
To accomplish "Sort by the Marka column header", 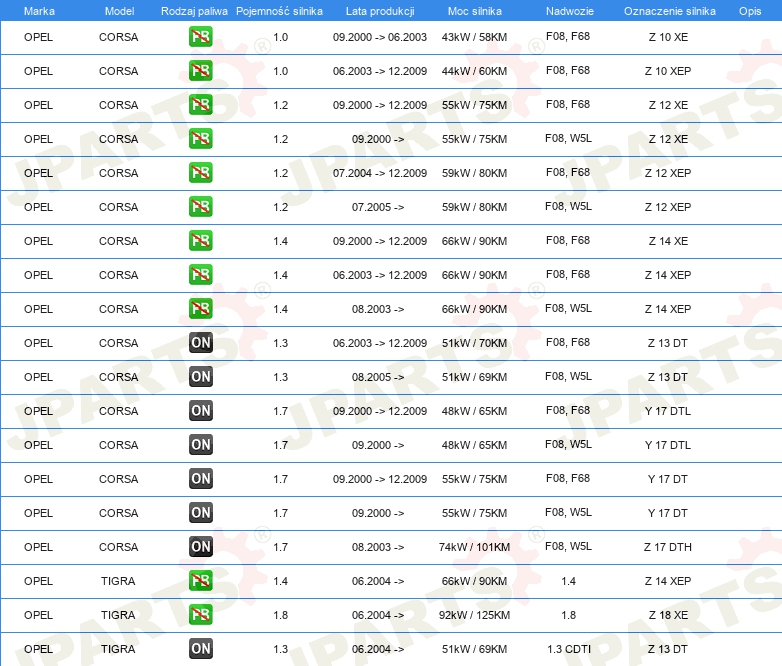I will click(39, 11).
